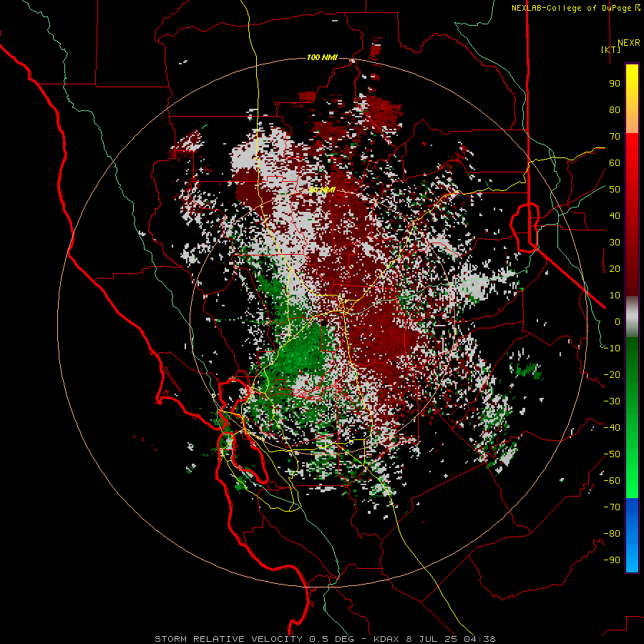Click the -30 value on the velocity scale

click(x=612, y=401)
